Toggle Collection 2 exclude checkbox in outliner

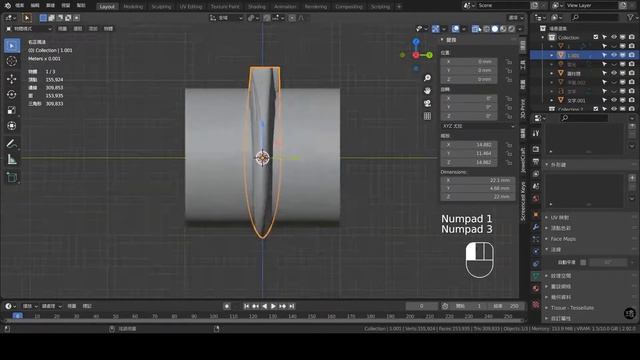pyautogui.click(x=596, y=109)
